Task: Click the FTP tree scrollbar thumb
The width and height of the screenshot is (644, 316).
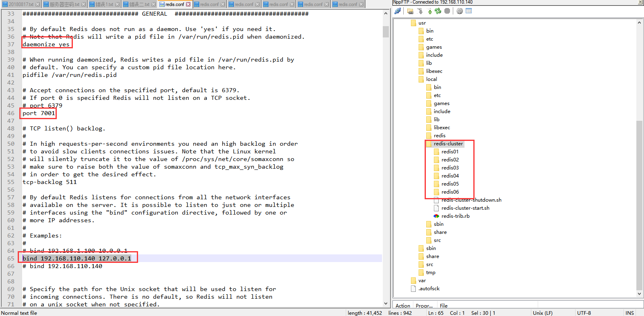Action: click(x=639, y=205)
